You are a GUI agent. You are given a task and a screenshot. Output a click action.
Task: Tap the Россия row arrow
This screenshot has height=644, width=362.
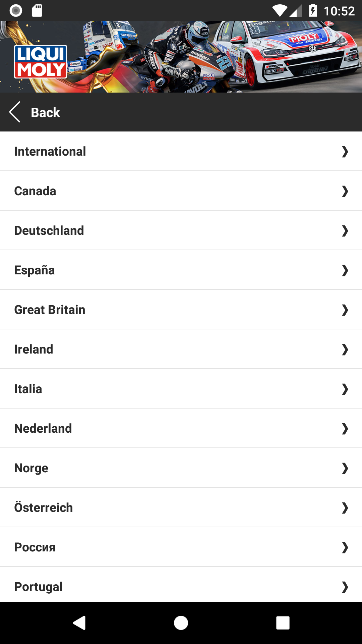(x=345, y=547)
